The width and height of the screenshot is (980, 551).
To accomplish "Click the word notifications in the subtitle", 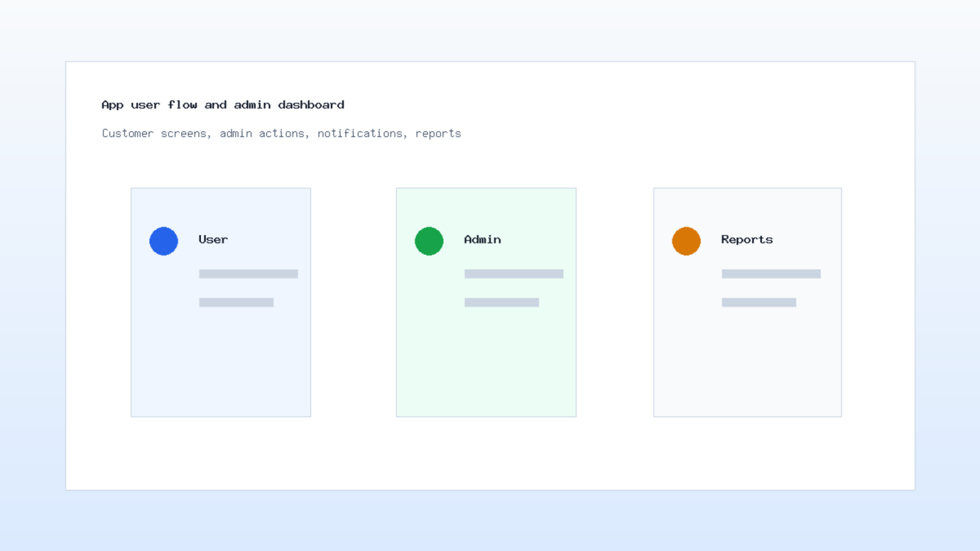I will click(x=360, y=133).
